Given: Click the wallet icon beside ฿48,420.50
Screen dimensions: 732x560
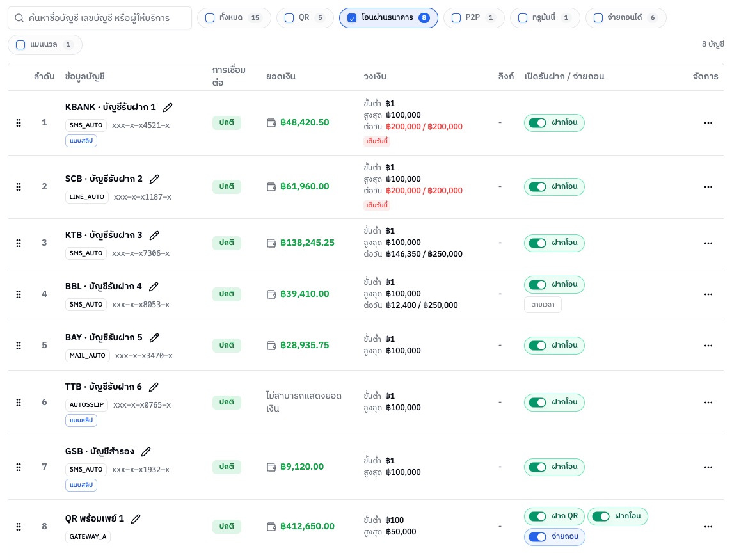Looking at the screenshot, I should pyautogui.click(x=271, y=123).
